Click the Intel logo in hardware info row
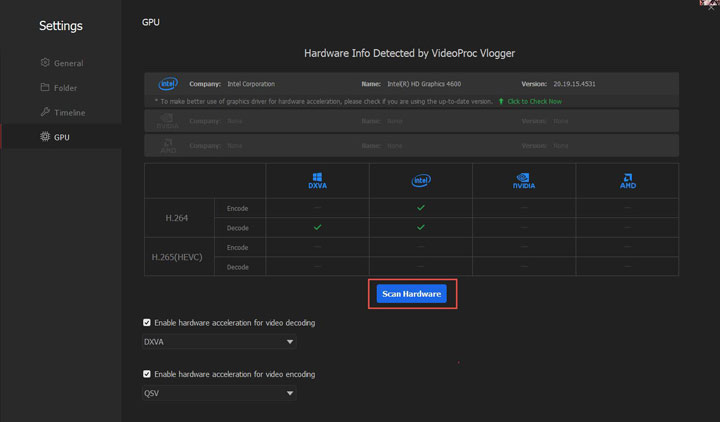The height and width of the screenshot is (422, 720). pos(166,84)
